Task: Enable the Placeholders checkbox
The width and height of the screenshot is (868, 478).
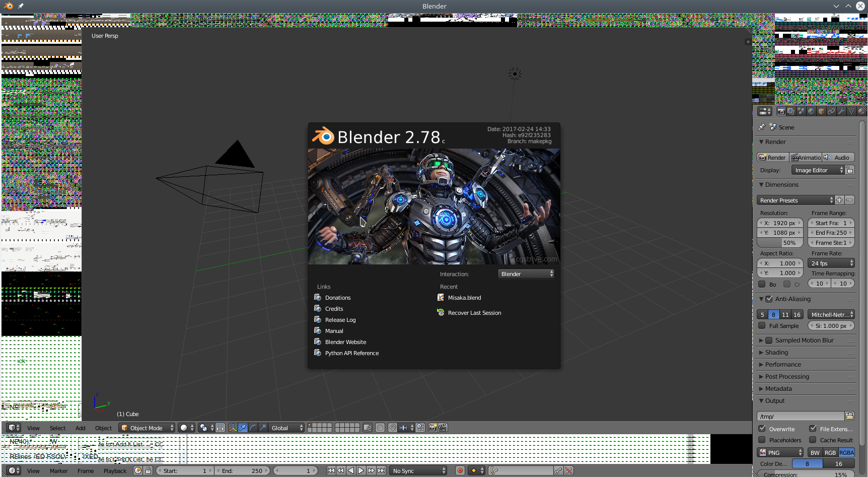Action: point(762,440)
